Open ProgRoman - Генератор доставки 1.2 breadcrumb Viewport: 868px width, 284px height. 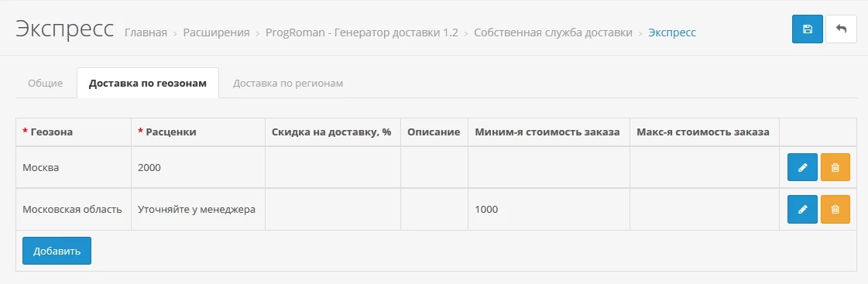pos(362,33)
